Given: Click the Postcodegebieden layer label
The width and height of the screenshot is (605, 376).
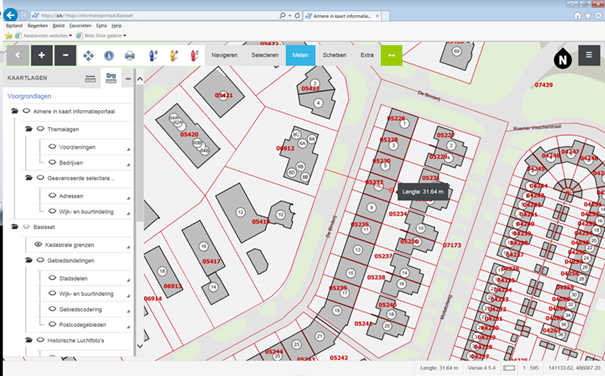Looking at the screenshot, I should (83, 325).
